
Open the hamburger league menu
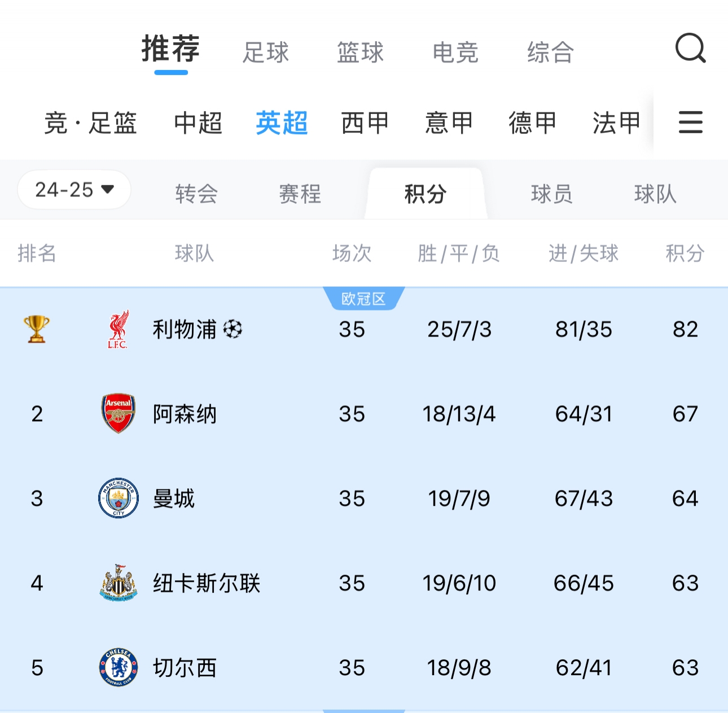[690, 123]
